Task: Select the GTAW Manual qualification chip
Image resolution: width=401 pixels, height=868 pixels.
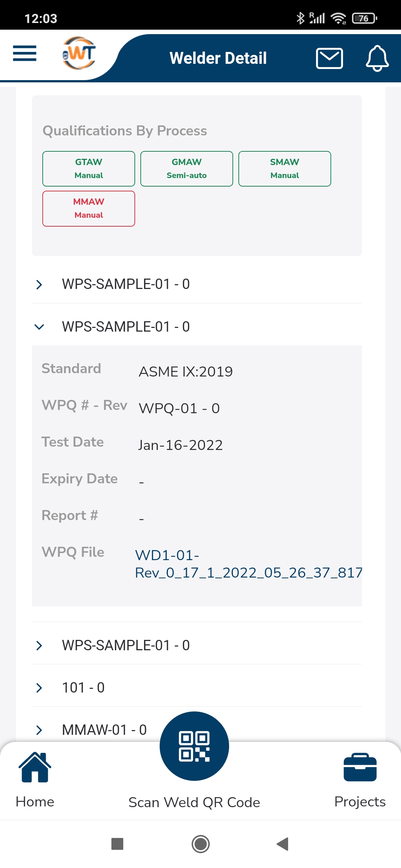Action: [x=89, y=169]
